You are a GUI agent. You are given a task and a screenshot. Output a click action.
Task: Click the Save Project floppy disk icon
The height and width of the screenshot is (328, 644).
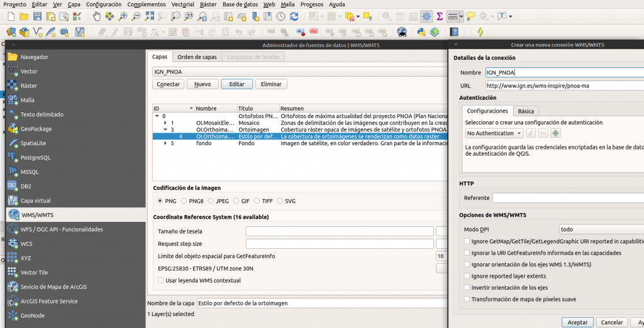coord(38,16)
